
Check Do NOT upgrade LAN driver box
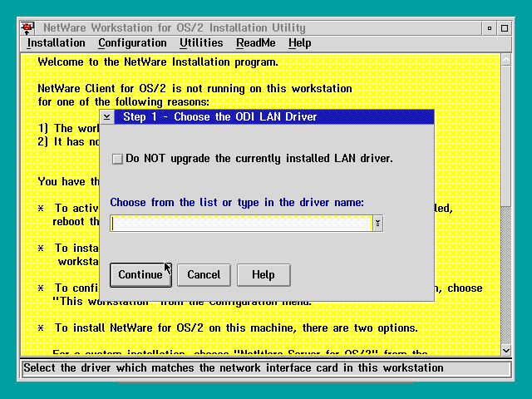(117, 159)
